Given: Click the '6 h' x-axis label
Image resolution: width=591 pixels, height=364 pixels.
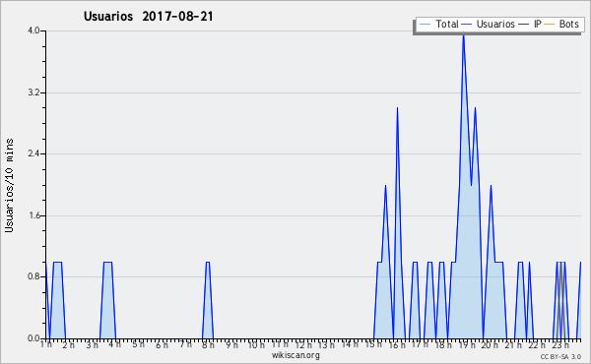Looking at the screenshot, I should [x=162, y=344].
